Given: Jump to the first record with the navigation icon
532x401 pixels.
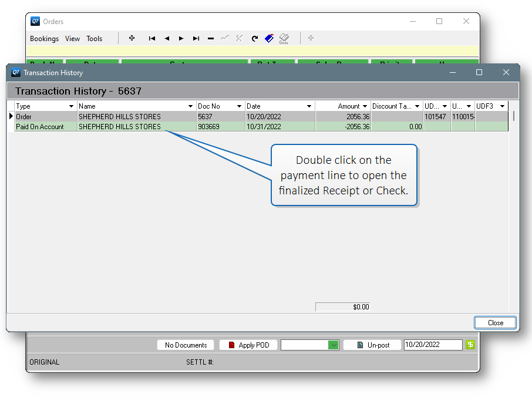Looking at the screenshot, I should [152, 38].
